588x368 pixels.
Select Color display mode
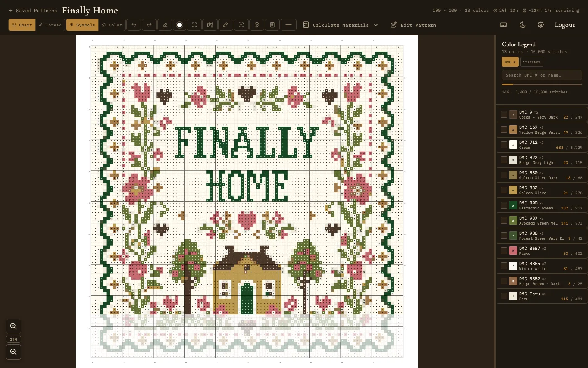click(x=112, y=25)
